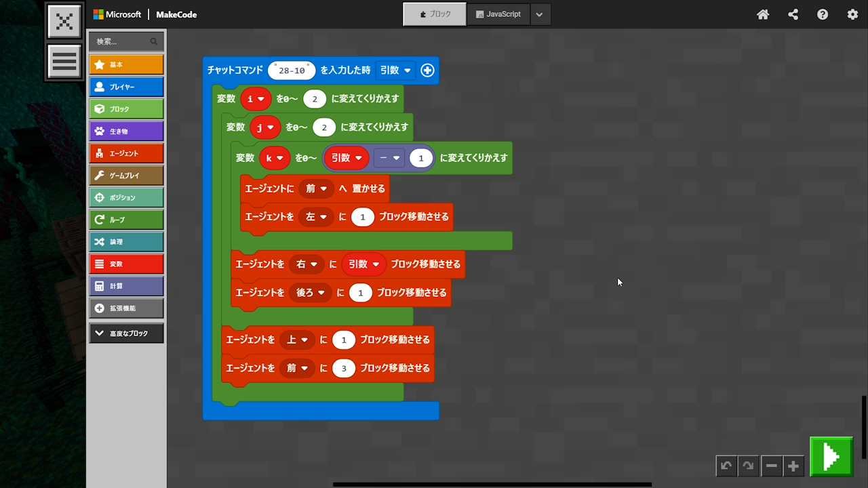This screenshot has width=868, height=488.
Task: Click the Zoom out minus button
Action: [x=771, y=466]
